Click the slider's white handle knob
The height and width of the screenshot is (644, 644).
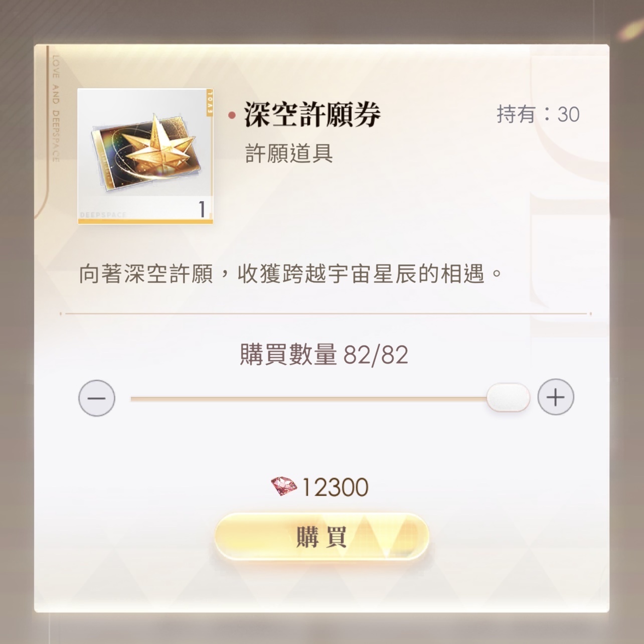(508, 398)
